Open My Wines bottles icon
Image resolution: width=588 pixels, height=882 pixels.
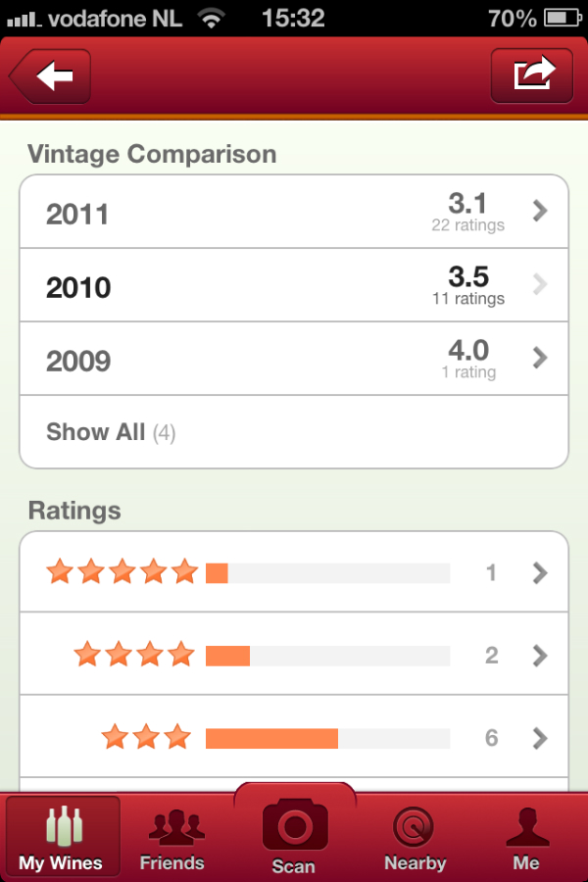(64, 826)
